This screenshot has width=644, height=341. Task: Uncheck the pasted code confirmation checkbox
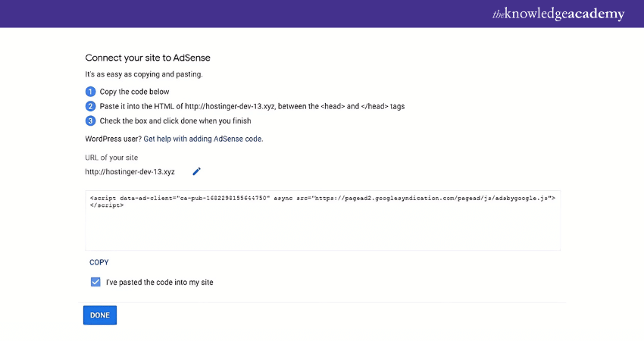click(95, 282)
